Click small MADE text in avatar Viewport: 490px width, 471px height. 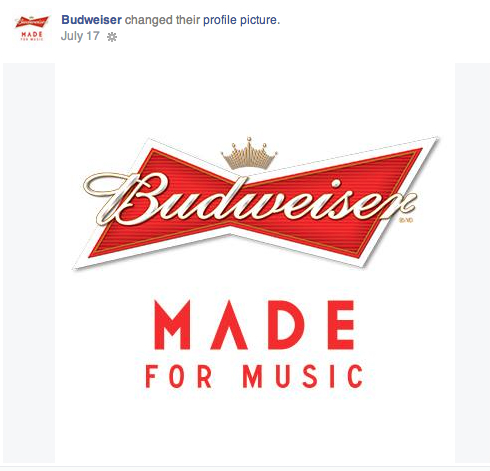pos(32,34)
